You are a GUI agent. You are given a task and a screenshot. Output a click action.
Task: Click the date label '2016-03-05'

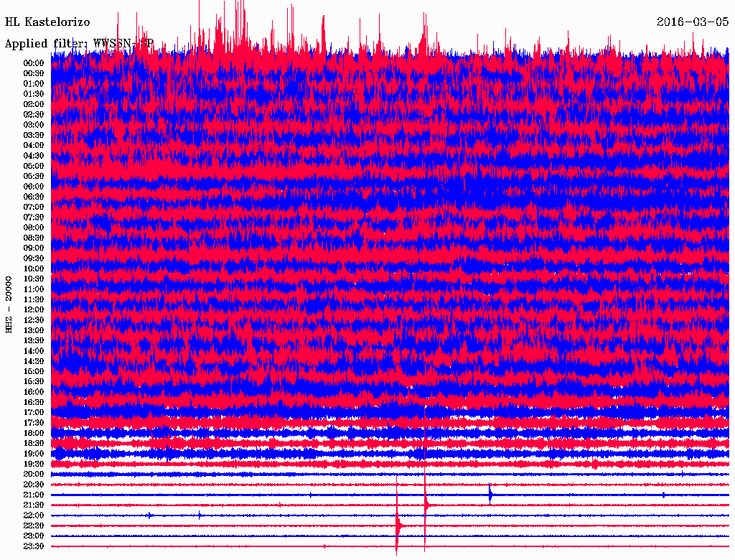tap(693, 22)
